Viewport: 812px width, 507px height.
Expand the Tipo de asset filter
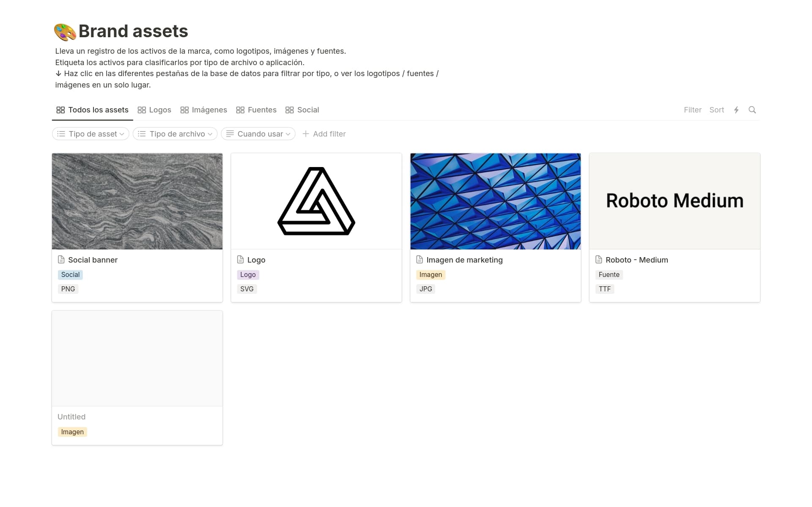click(x=91, y=134)
